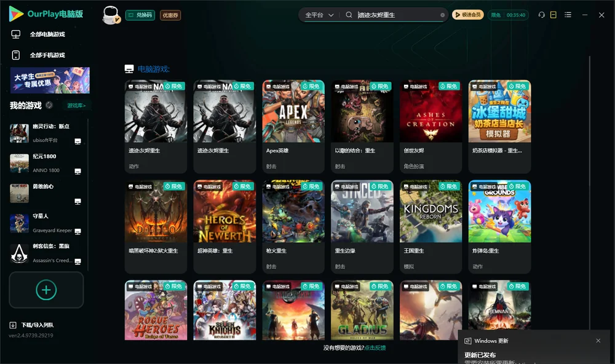
Task: Click the user avatar icon
Action: [111, 15]
